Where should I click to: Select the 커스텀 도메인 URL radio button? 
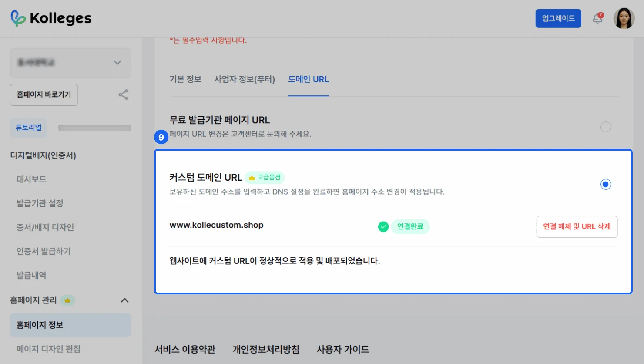click(x=606, y=185)
